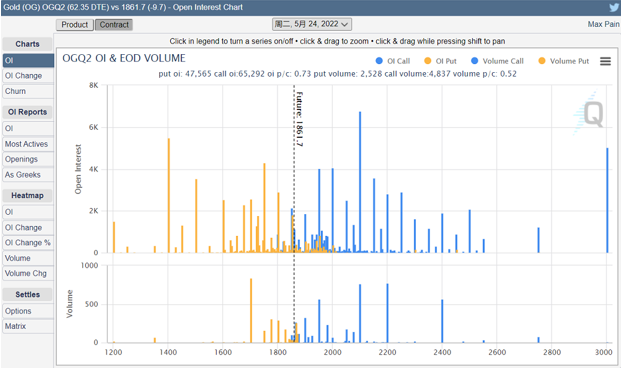Open the date selector dropdown
Image resolution: width=623 pixels, height=369 pixels.
[x=312, y=24]
